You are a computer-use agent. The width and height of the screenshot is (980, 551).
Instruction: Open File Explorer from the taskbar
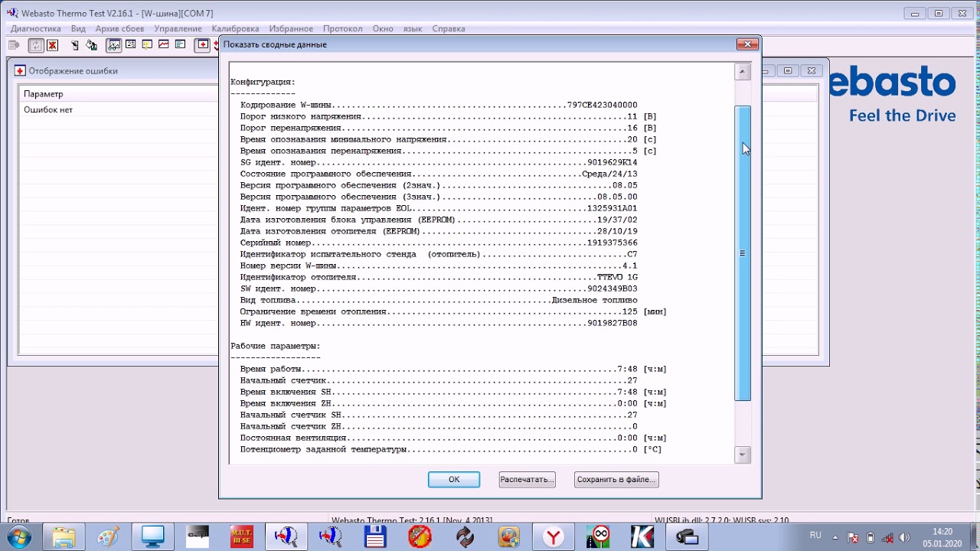pyautogui.click(x=64, y=537)
